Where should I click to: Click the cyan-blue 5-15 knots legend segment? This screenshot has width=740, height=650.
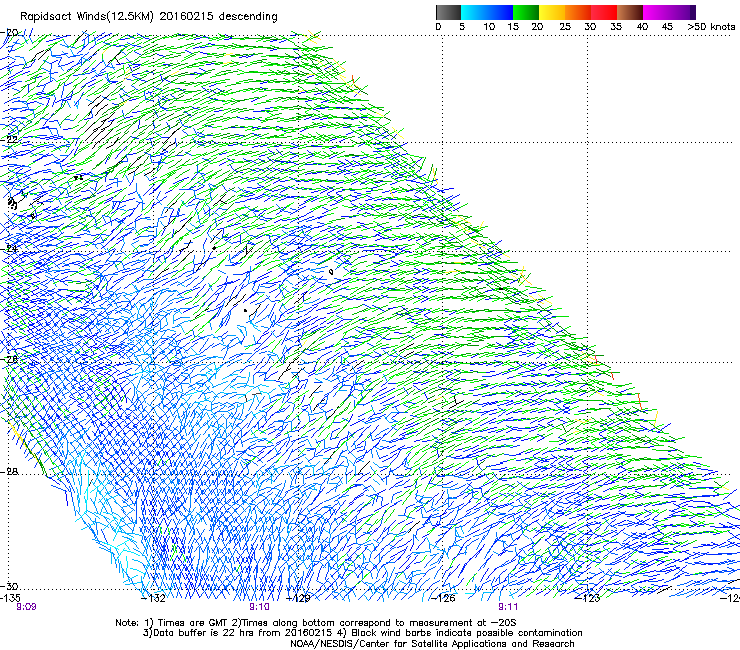click(x=487, y=12)
